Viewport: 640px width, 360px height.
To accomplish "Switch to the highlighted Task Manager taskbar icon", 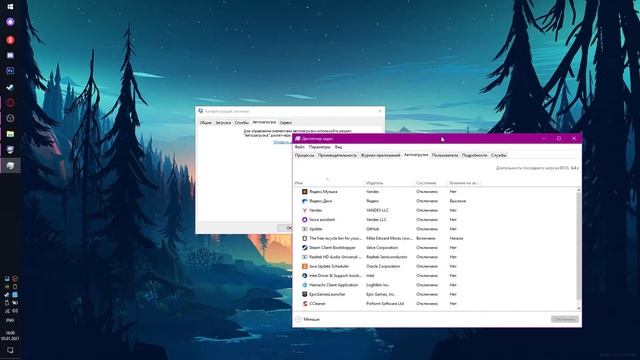I will pyautogui.click(x=10, y=165).
